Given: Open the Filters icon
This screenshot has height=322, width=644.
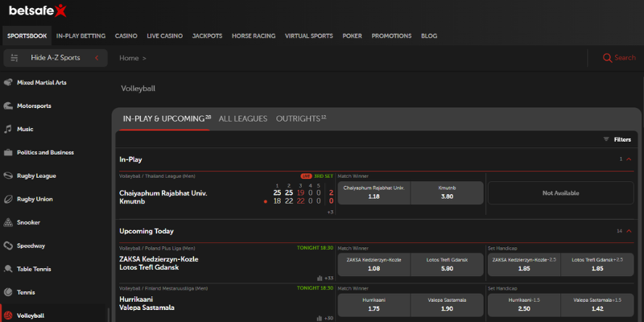Looking at the screenshot, I should (x=606, y=139).
